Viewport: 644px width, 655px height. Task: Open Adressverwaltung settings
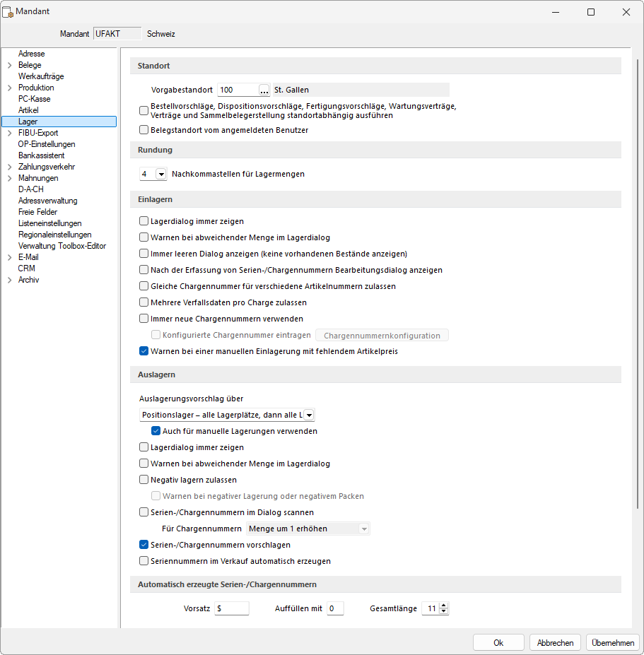point(47,201)
